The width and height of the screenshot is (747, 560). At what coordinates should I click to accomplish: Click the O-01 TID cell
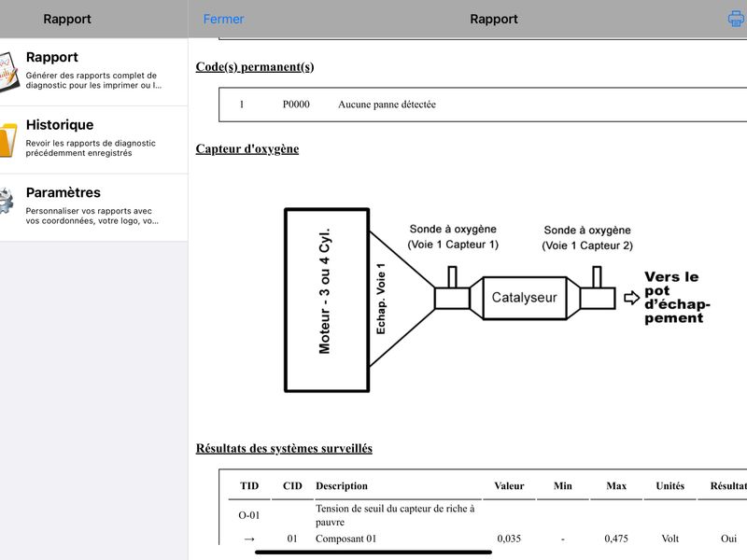click(x=249, y=515)
